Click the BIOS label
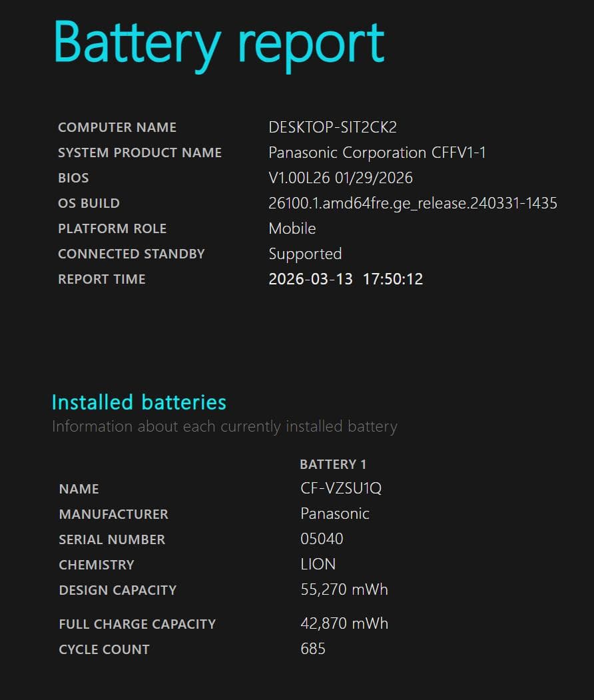594x700 pixels. pyautogui.click(x=73, y=178)
